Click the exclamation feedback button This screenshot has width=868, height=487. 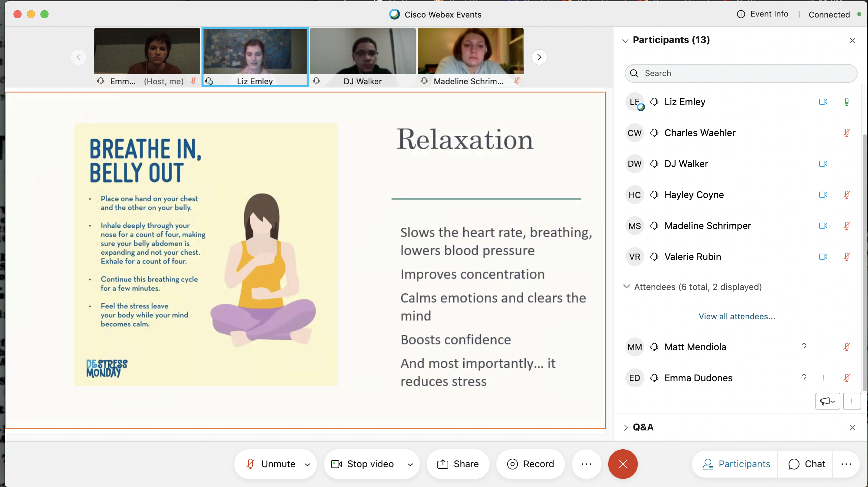852,401
